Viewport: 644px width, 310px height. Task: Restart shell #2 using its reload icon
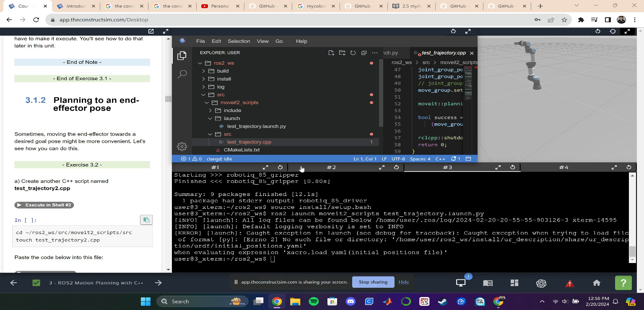pos(396,167)
